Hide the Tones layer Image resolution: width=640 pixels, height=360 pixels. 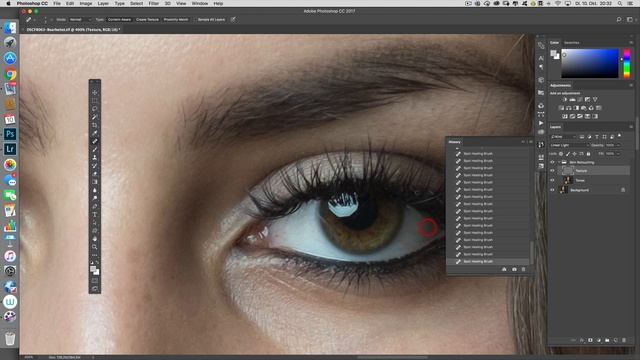tap(552, 180)
